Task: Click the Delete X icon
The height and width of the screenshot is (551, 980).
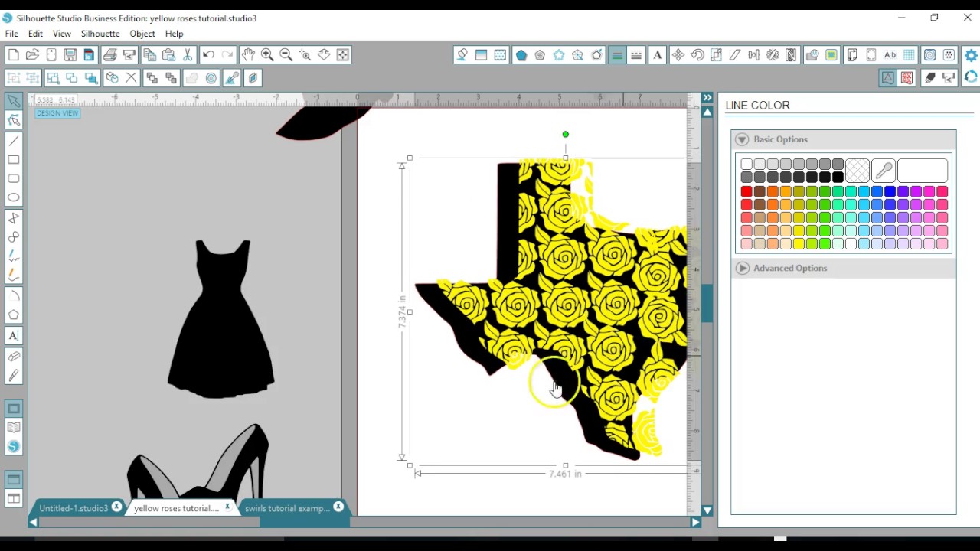Action: click(x=131, y=78)
